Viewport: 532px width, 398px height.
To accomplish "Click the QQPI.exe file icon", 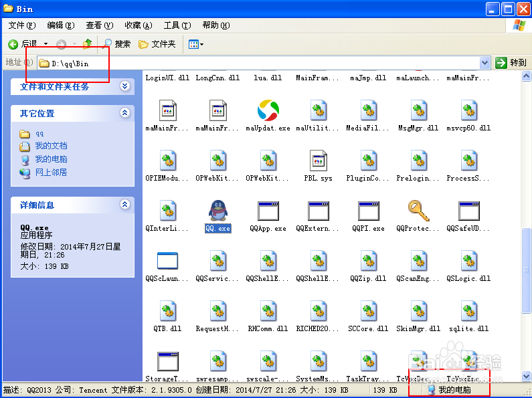I will click(369, 211).
